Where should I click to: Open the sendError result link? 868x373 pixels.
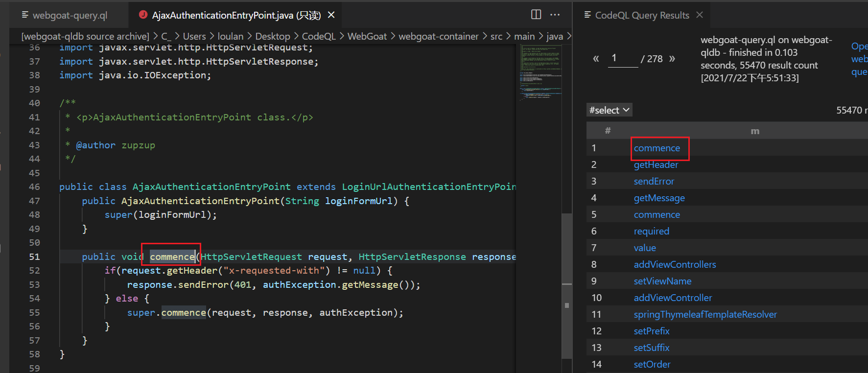coord(654,181)
